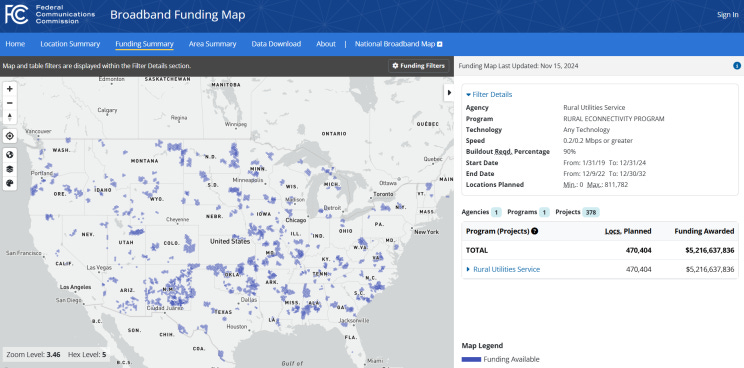Click the locate me target icon
Screen dimensions: 744x368
[x=9, y=136]
